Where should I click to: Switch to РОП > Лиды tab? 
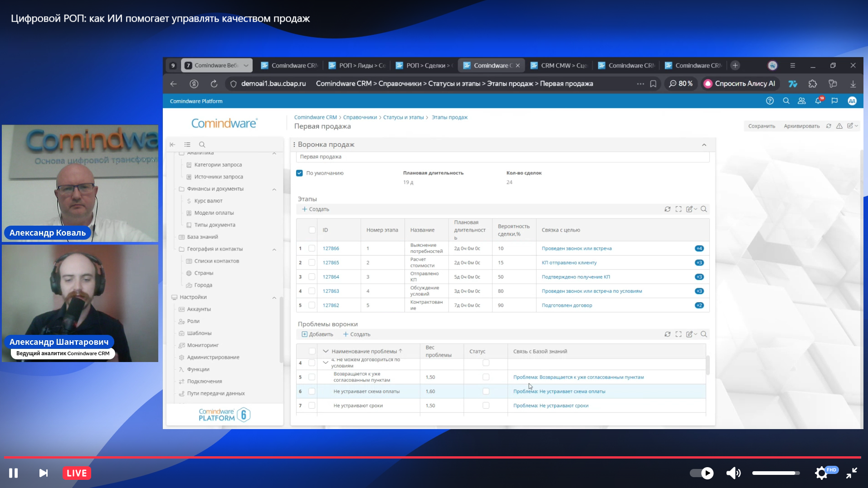[x=357, y=66]
